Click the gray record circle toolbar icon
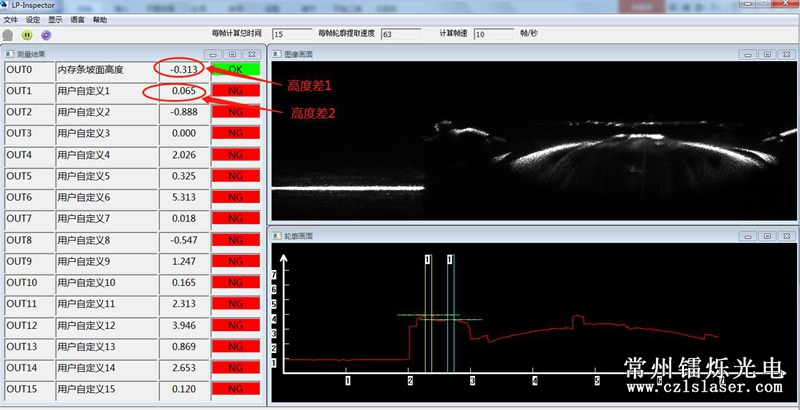Image resolution: width=800 pixels, height=410 pixels. point(8,34)
